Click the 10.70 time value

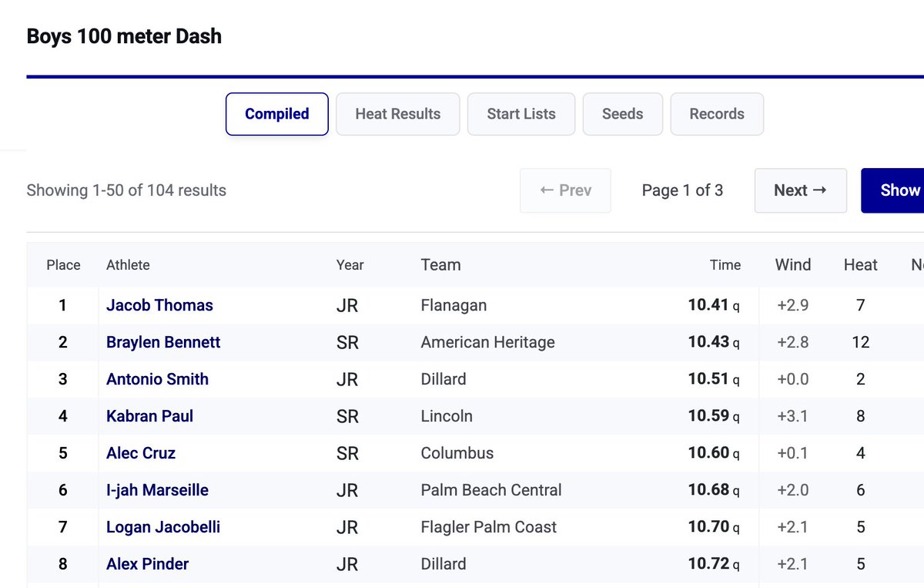point(708,527)
